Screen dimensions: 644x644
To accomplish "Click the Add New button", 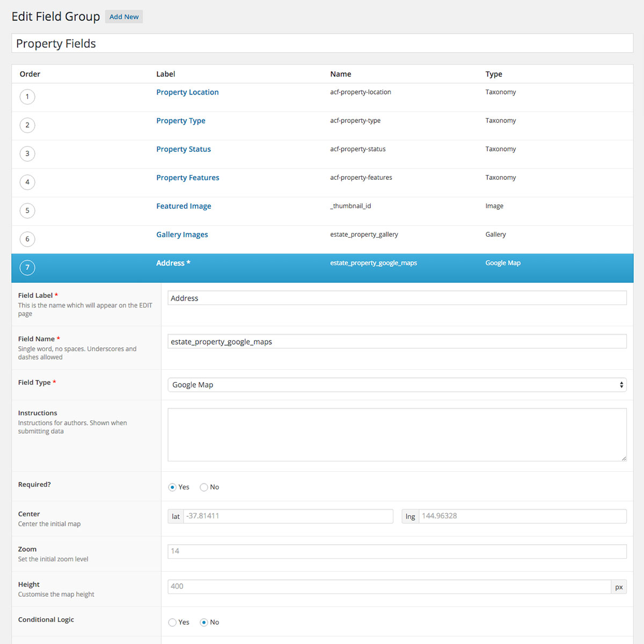I will coord(124,17).
